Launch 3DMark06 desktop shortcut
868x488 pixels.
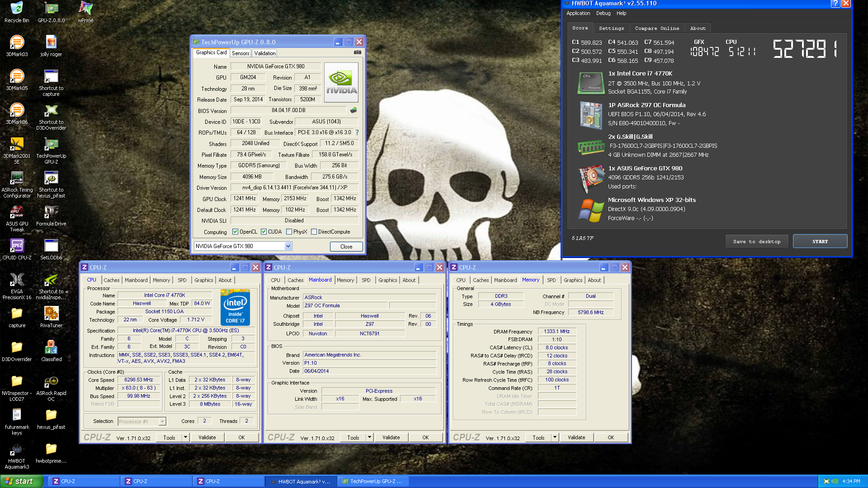17,114
